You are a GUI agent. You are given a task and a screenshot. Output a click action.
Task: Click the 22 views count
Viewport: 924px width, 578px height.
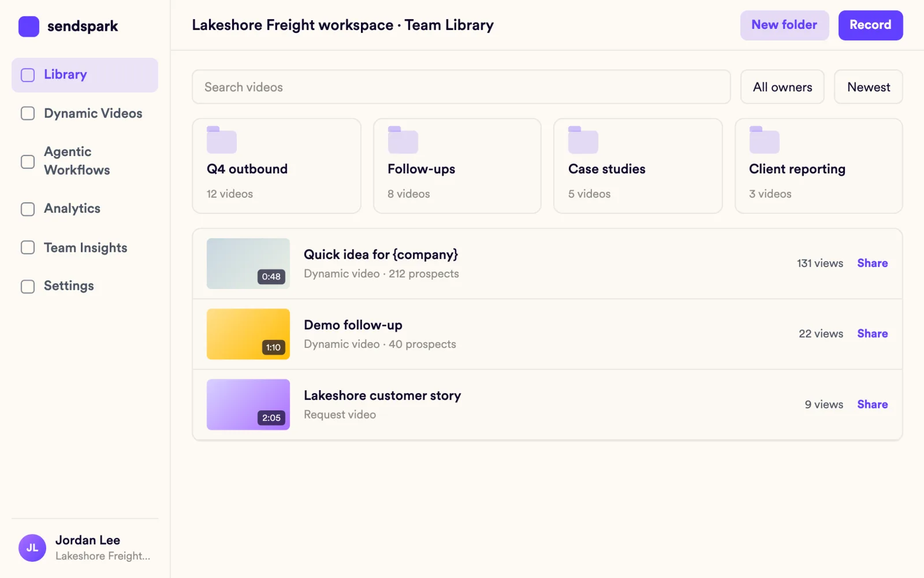point(821,334)
